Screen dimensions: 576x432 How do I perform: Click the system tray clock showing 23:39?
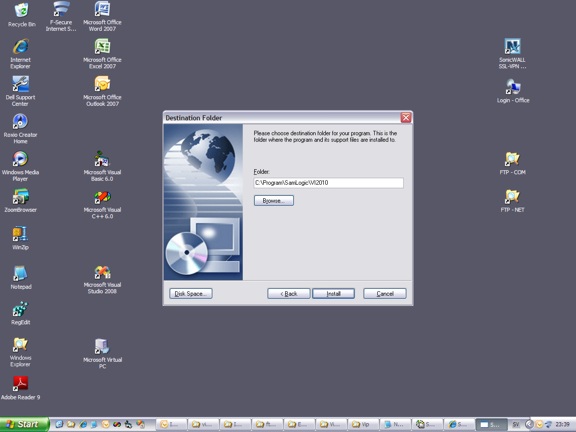562,425
